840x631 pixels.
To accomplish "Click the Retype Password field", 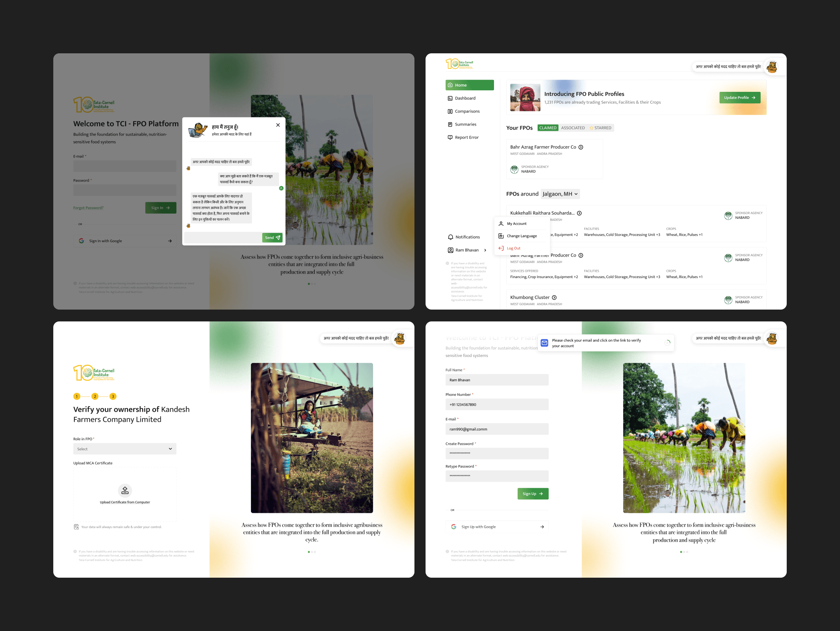I will click(497, 476).
